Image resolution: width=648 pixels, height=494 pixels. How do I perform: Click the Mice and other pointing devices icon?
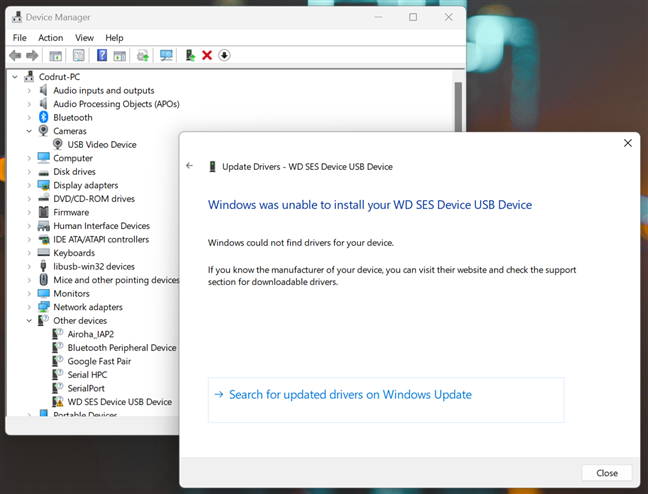click(x=43, y=280)
